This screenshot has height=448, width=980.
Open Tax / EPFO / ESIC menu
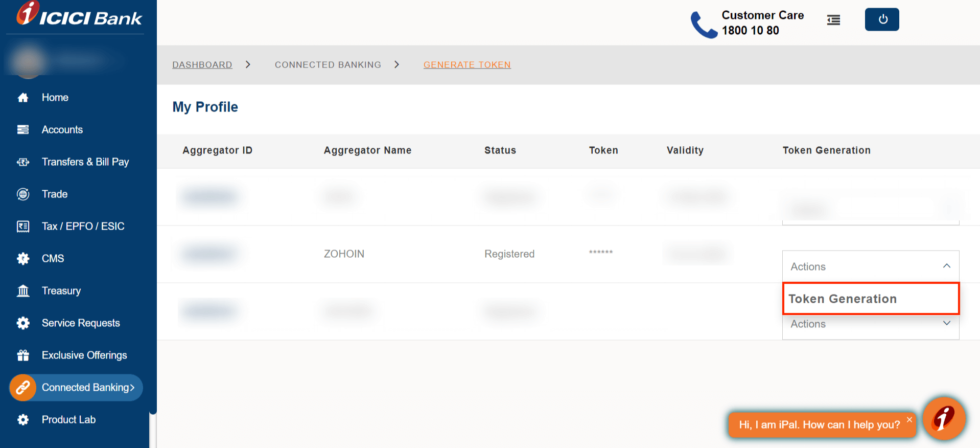(x=83, y=227)
